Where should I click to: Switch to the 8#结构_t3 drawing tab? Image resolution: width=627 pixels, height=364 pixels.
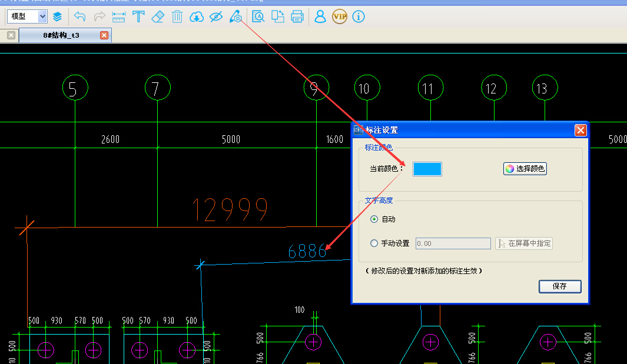tap(61, 35)
